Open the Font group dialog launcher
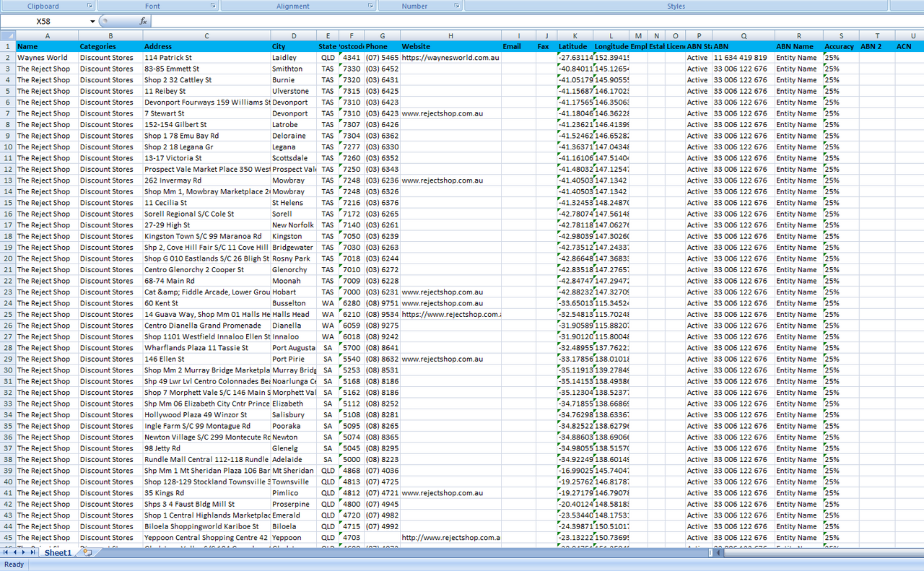 tap(213, 6)
